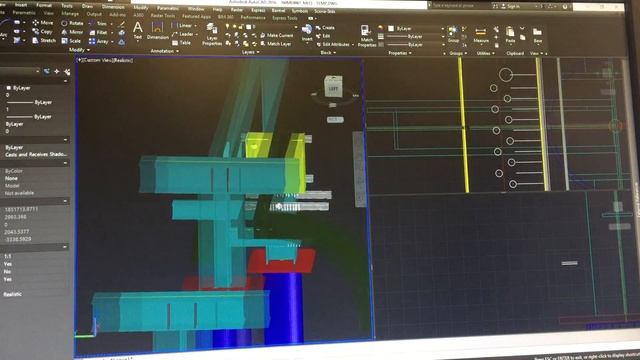Toggle layer freeze sun icon in layer dropdown
The height and width of the screenshot is (360, 640).
tap(234, 27)
